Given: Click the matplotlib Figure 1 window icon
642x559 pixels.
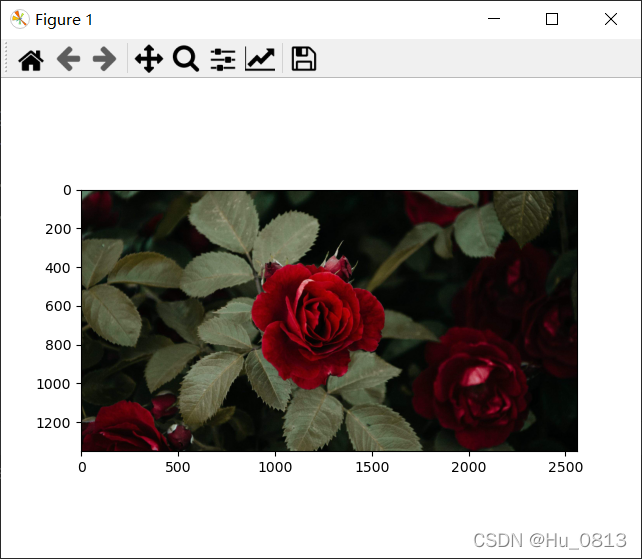Looking at the screenshot, I should (x=19, y=19).
